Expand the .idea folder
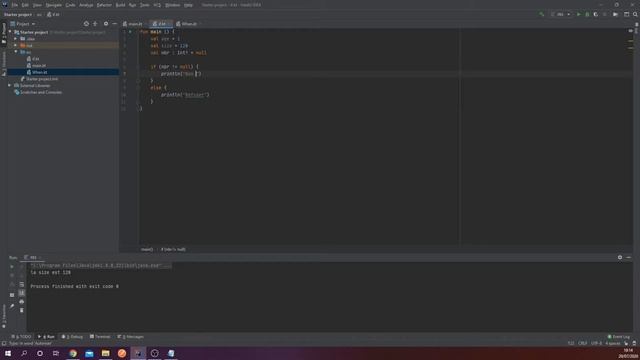640x360 pixels. click(16, 39)
